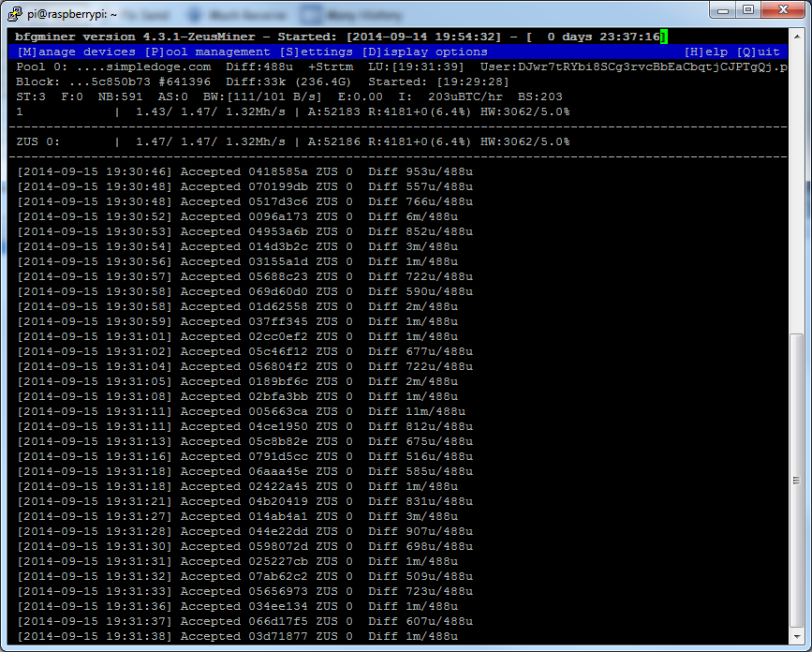Screen dimensions: 812x652
Task: Click the Diff 11m/488u log value
Action: pyautogui.click(x=417, y=411)
